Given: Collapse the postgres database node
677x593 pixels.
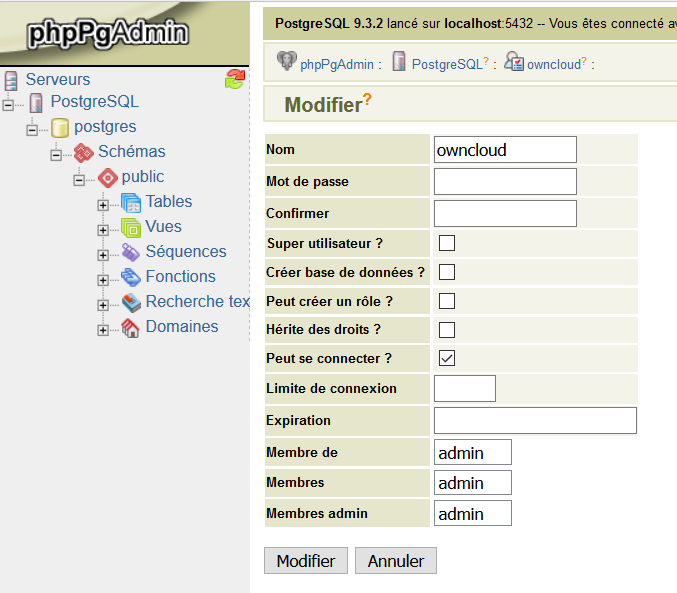Looking at the screenshot, I should point(32,130).
